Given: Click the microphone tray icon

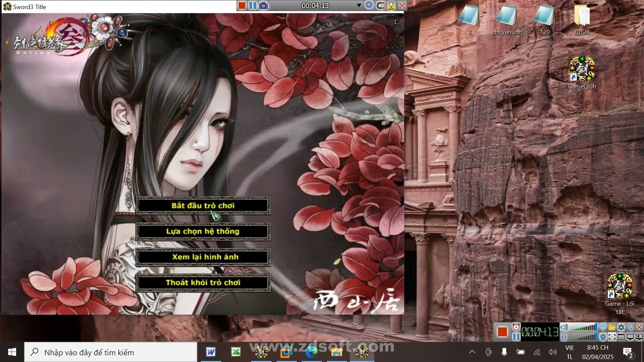Looking at the screenshot, I should pos(504,352).
